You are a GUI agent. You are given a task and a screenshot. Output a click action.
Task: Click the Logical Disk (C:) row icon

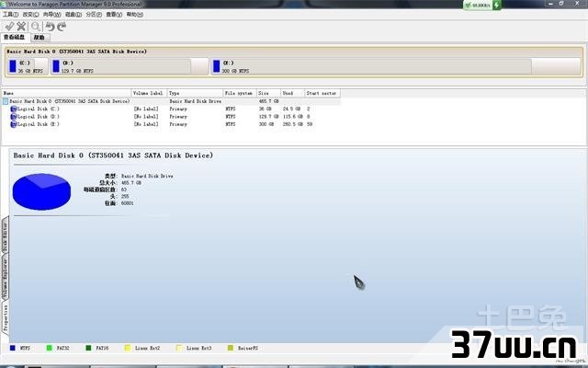coord(14,109)
